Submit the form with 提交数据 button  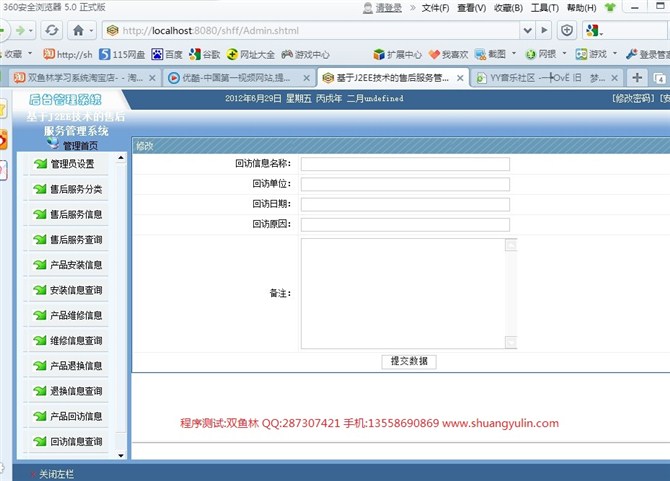[409, 361]
